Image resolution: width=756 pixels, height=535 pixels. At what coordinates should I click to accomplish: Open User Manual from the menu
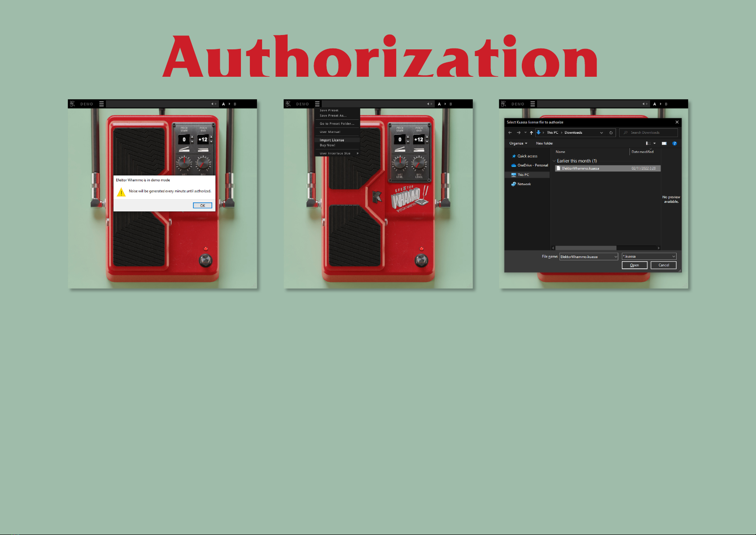330,132
